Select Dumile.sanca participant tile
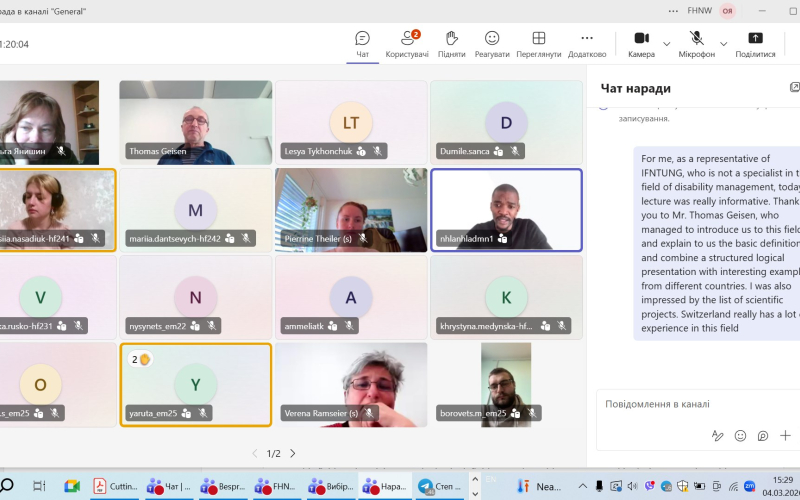Viewport: 800px width, 500px height. [506, 122]
